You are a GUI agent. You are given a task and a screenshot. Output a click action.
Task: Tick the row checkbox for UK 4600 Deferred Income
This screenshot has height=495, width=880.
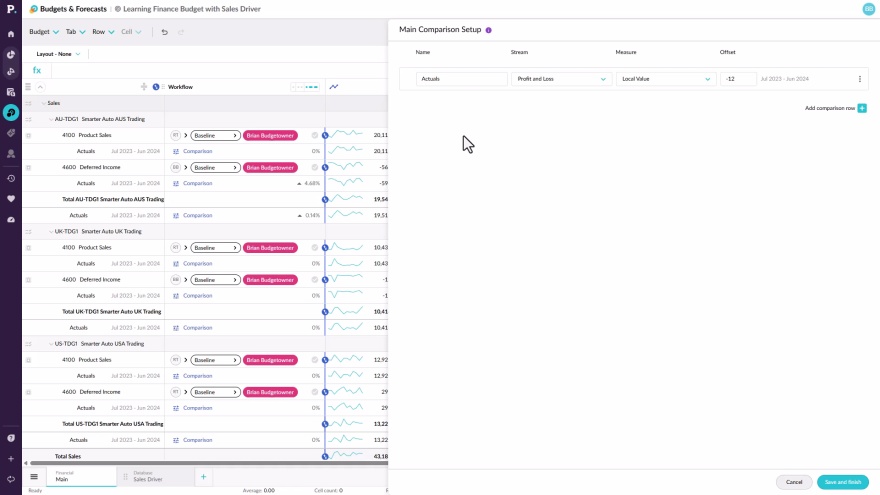tap(28, 279)
